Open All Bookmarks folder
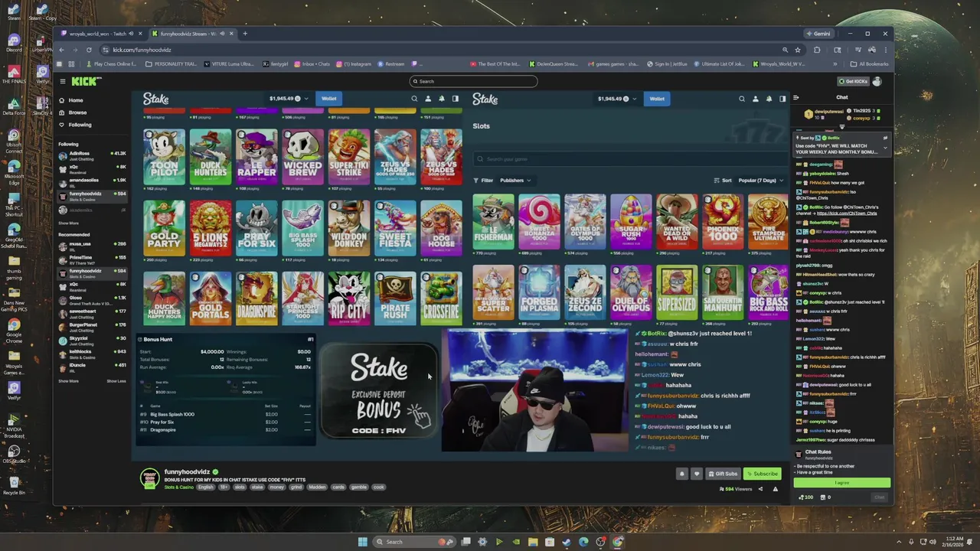 [871, 64]
